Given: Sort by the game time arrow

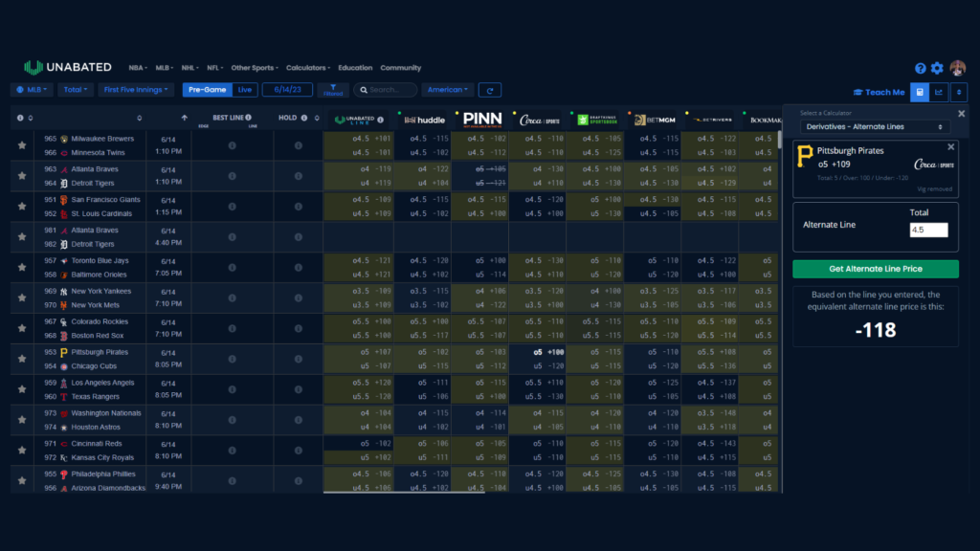Looking at the screenshot, I should pyautogui.click(x=185, y=118).
